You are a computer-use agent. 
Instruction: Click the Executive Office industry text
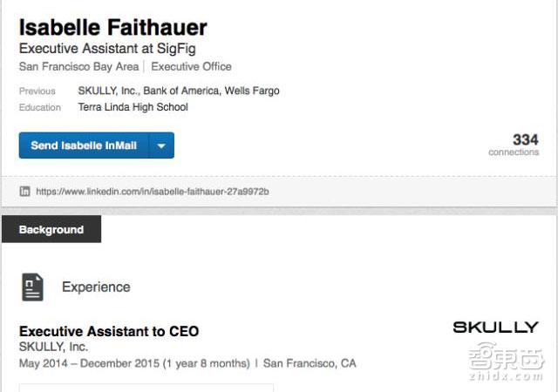coord(191,66)
